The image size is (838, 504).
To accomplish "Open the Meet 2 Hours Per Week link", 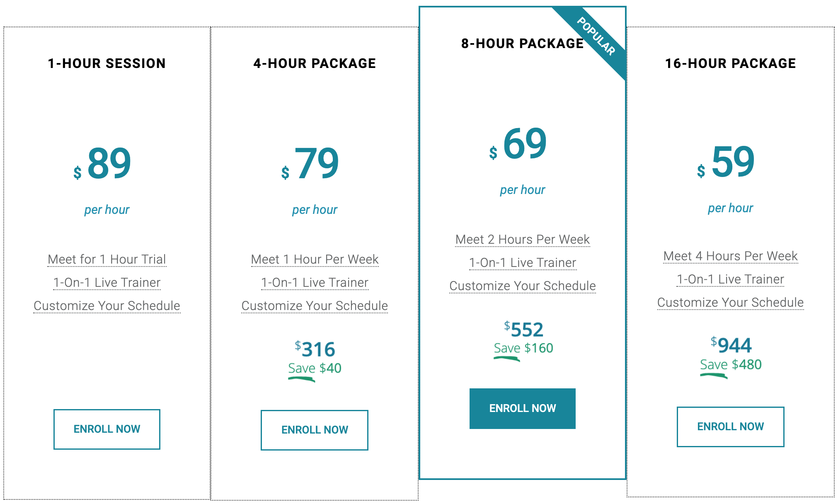I will [x=522, y=240].
